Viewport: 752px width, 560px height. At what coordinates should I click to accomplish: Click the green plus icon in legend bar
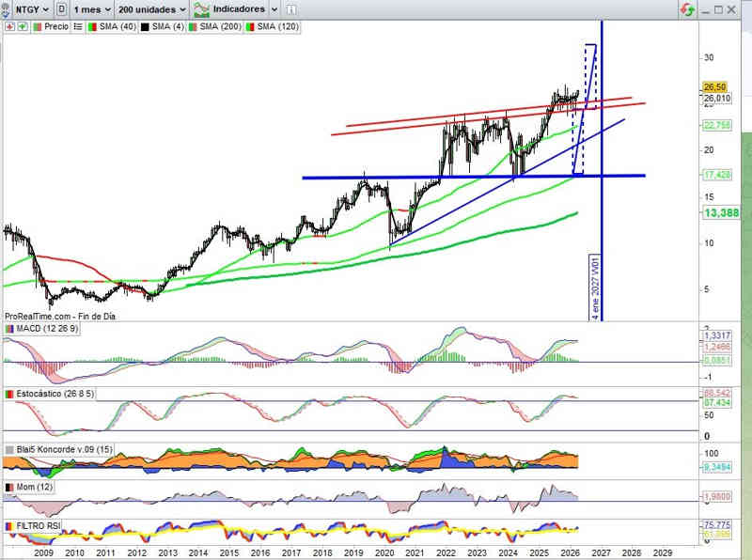(x=21, y=27)
